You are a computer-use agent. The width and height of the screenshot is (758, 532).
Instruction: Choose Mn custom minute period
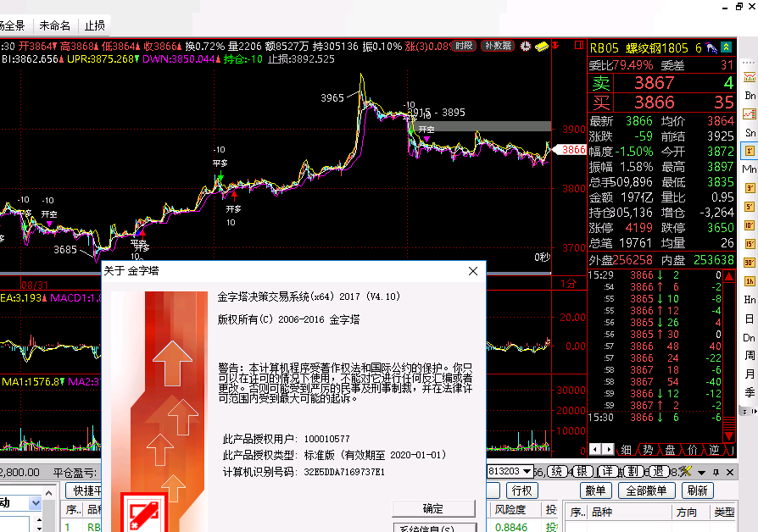click(750, 169)
